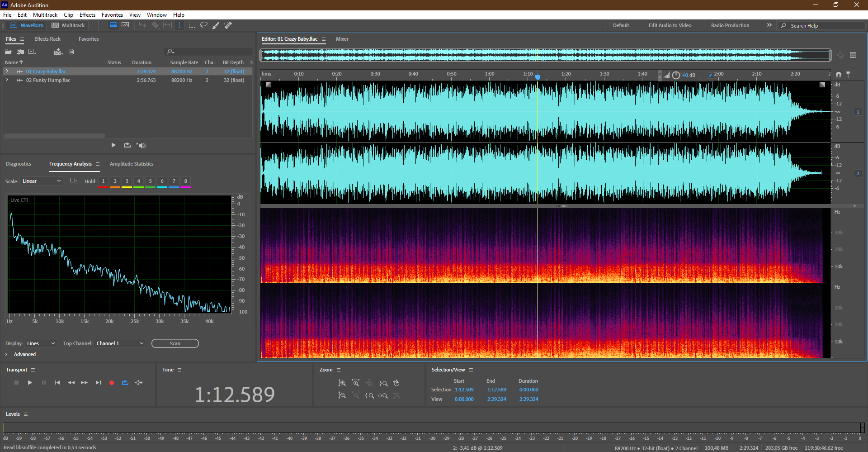Click Hold button 8 with magenta swatch
Image resolution: width=868 pixels, height=452 pixels.
coord(185,181)
